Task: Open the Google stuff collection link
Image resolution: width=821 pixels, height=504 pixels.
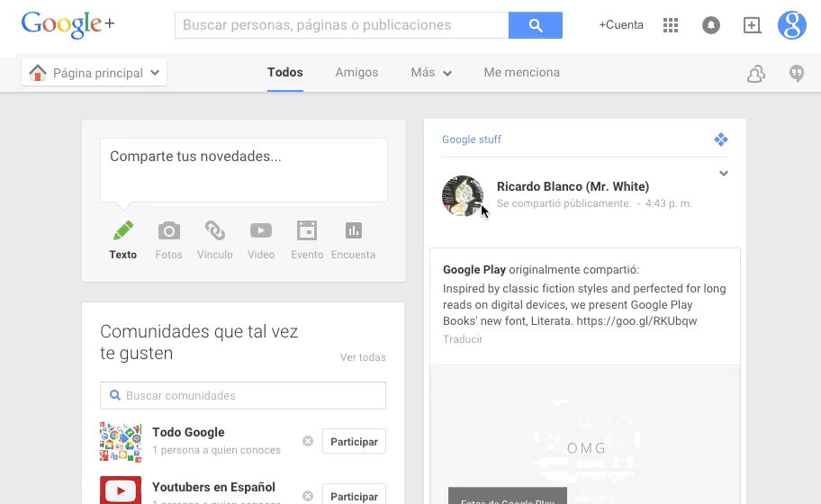Action: 471,139
